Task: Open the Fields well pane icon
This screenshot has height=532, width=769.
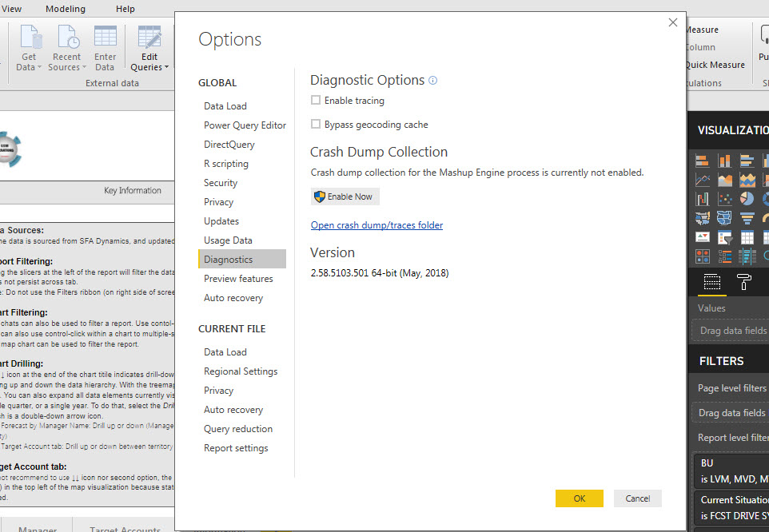Action: pyautogui.click(x=712, y=282)
